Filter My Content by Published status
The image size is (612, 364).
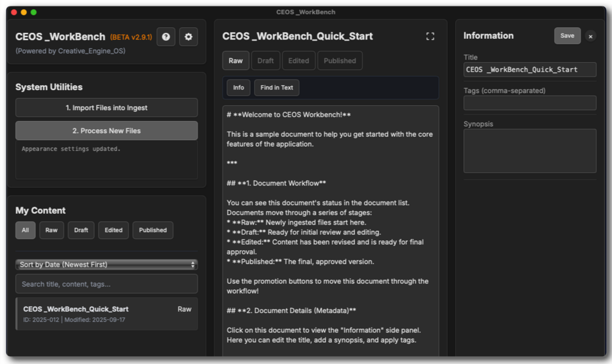tap(153, 230)
